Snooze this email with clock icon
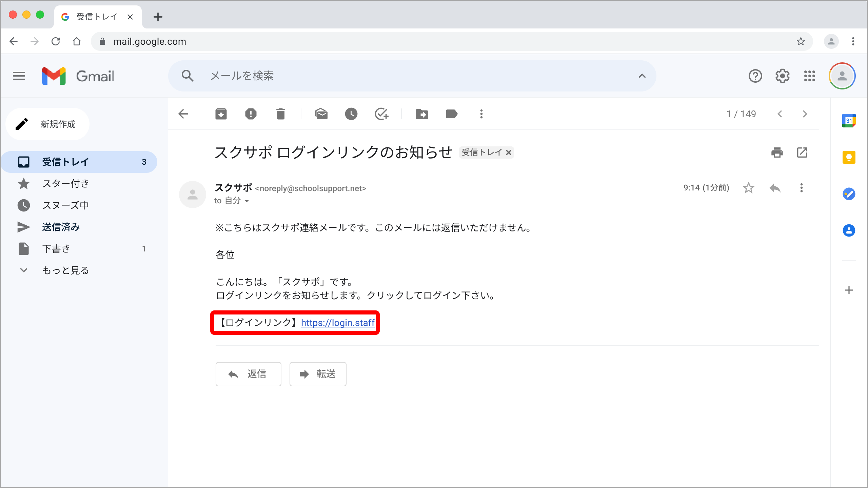Screen dimensions: 868x488 tap(351, 114)
